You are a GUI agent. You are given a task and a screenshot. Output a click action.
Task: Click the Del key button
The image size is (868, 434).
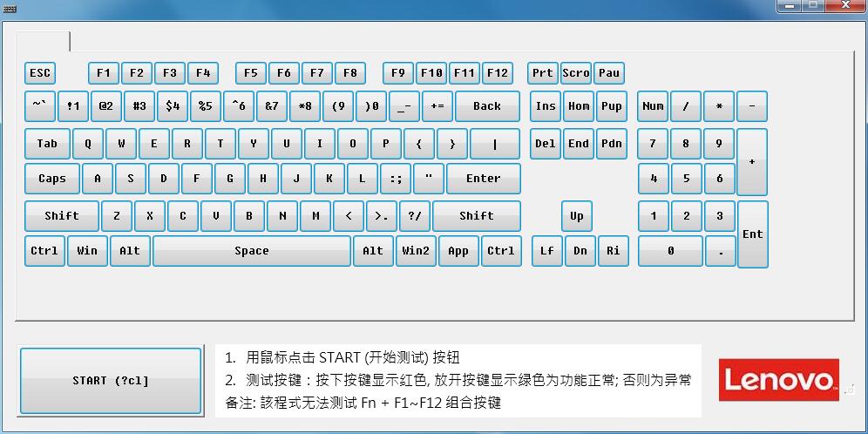[546, 144]
